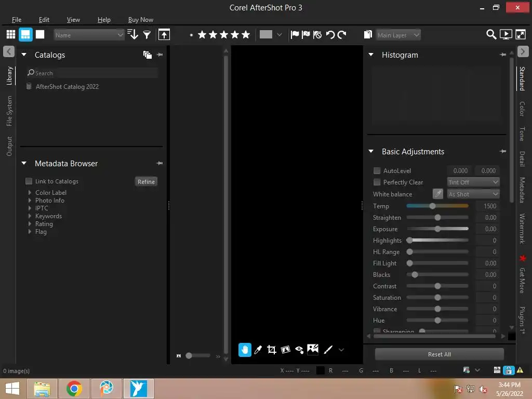The height and width of the screenshot is (399, 532).
Task: Expand the Keywords tree item
Action: coord(30,216)
